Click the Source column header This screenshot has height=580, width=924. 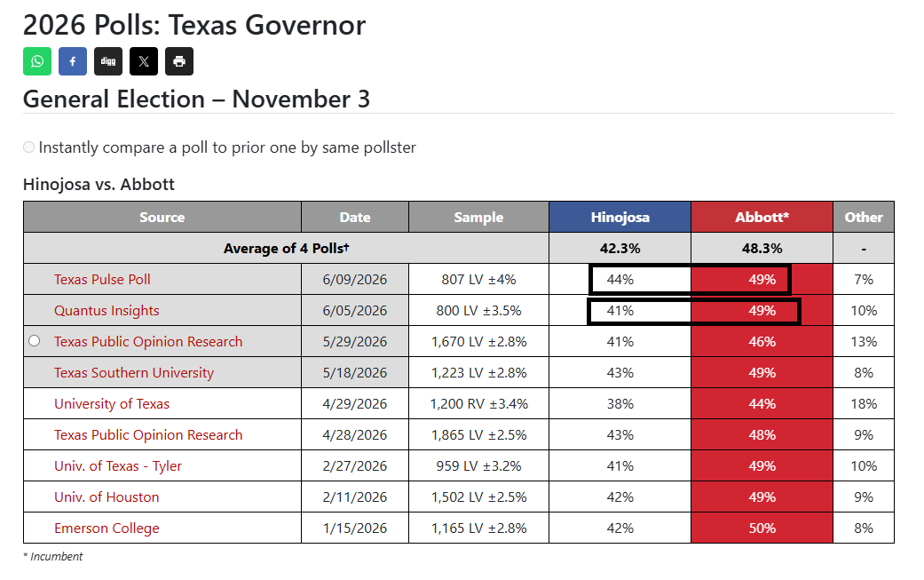(x=162, y=217)
